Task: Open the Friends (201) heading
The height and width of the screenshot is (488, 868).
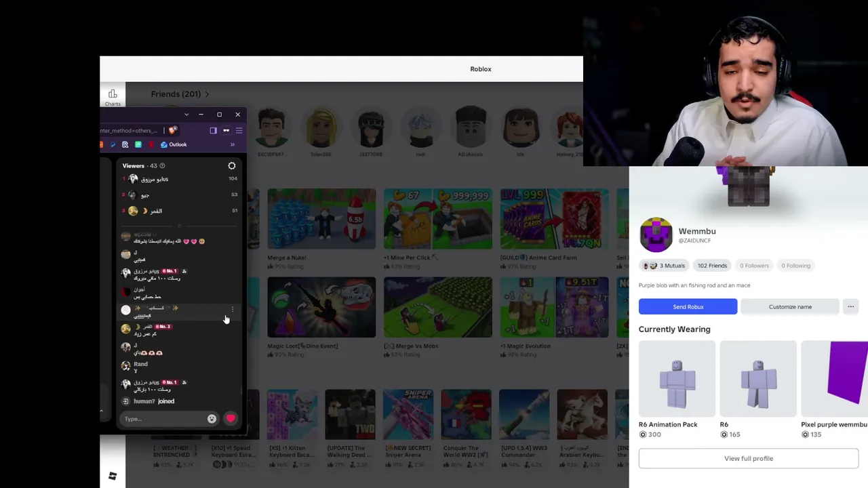Action: point(176,94)
